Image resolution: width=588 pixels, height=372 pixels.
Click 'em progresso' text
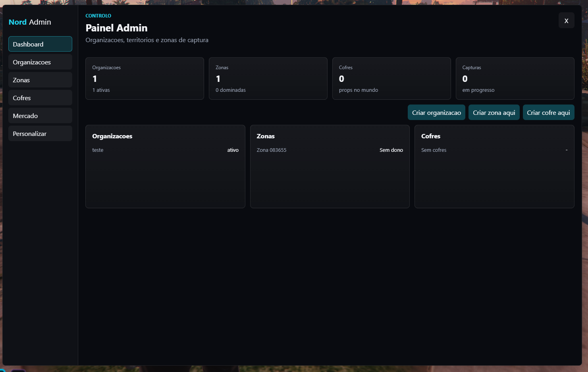tap(478, 90)
